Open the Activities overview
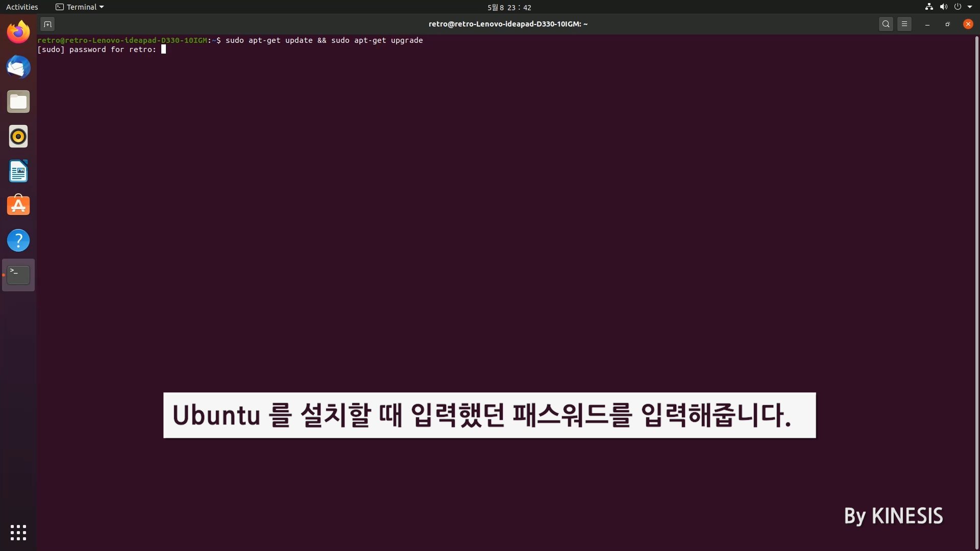980x551 pixels. 22,7
